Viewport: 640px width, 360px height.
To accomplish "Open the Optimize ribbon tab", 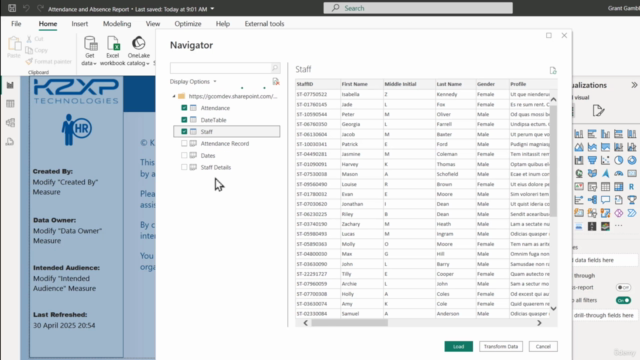I will [x=188, y=24].
